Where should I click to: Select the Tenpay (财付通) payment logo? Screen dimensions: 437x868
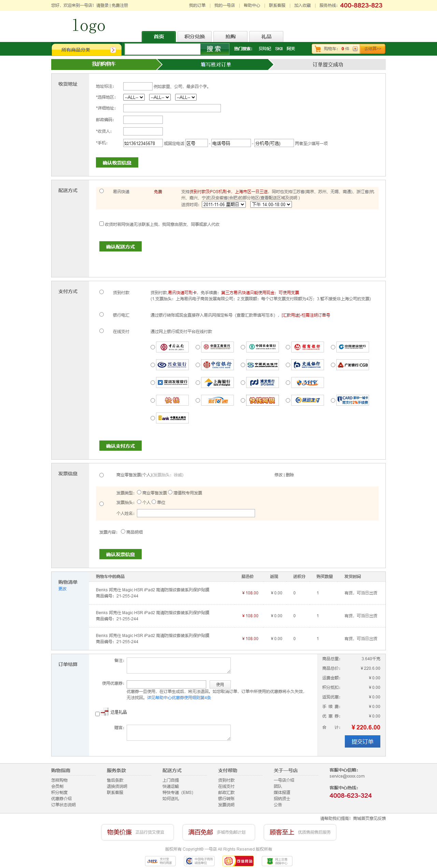coord(217,400)
